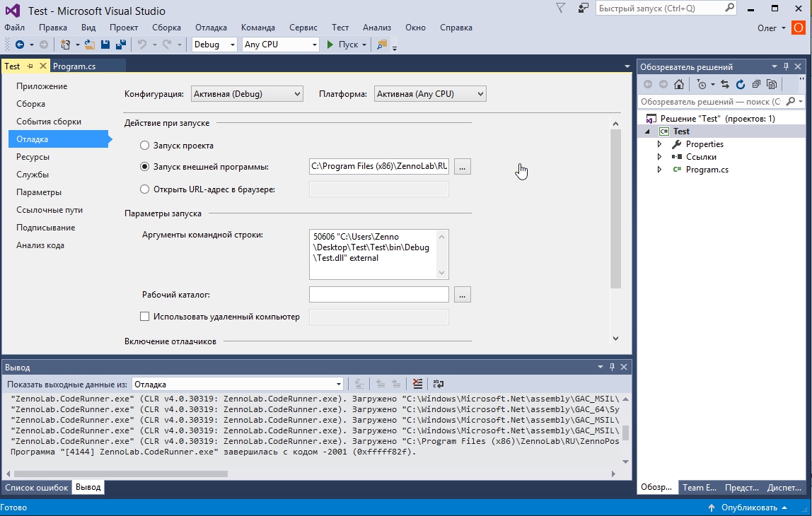Image resolution: width=812 pixels, height=516 pixels.
Task: Open the Файл menu
Action: click(x=14, y=28)
